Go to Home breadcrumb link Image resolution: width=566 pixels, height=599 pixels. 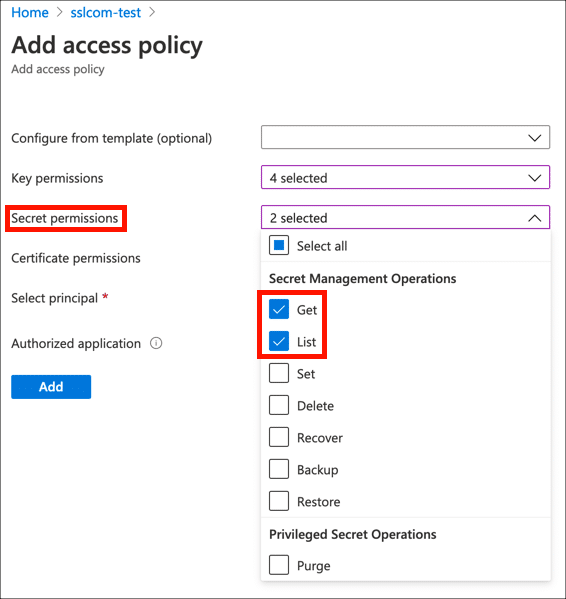(x=30, y=13)
